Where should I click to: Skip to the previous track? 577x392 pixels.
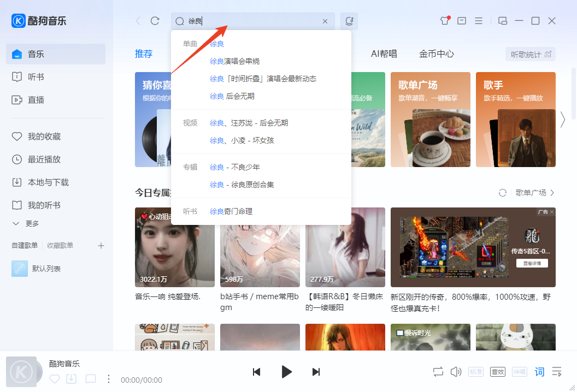pyautogui.click(x=256, y=372)
